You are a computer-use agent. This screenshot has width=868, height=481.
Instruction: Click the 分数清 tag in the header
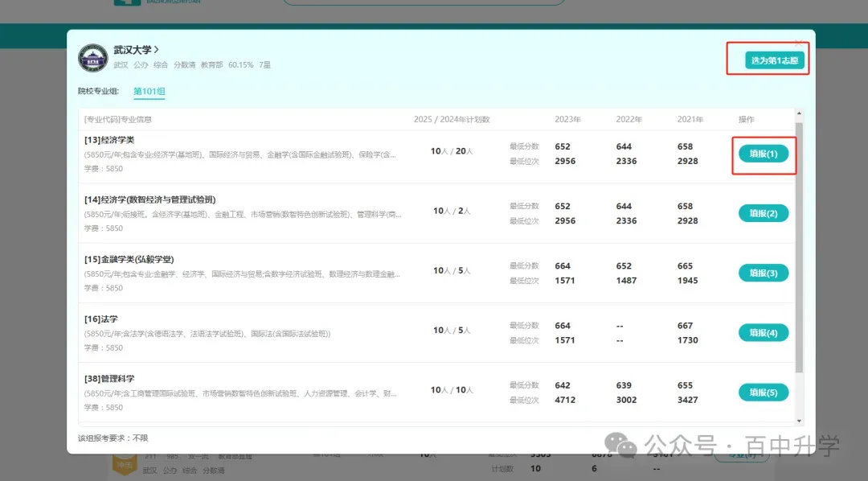(x=184, y=65)
